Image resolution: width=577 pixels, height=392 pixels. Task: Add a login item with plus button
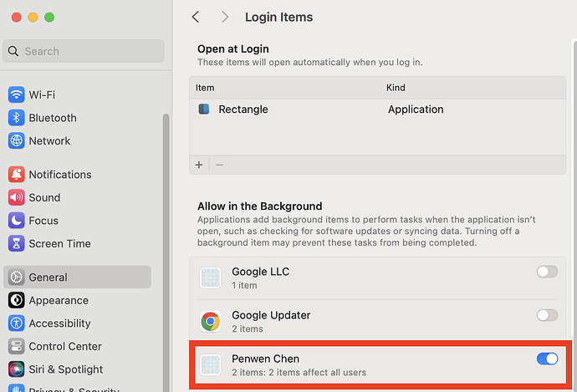pos(199,165)
